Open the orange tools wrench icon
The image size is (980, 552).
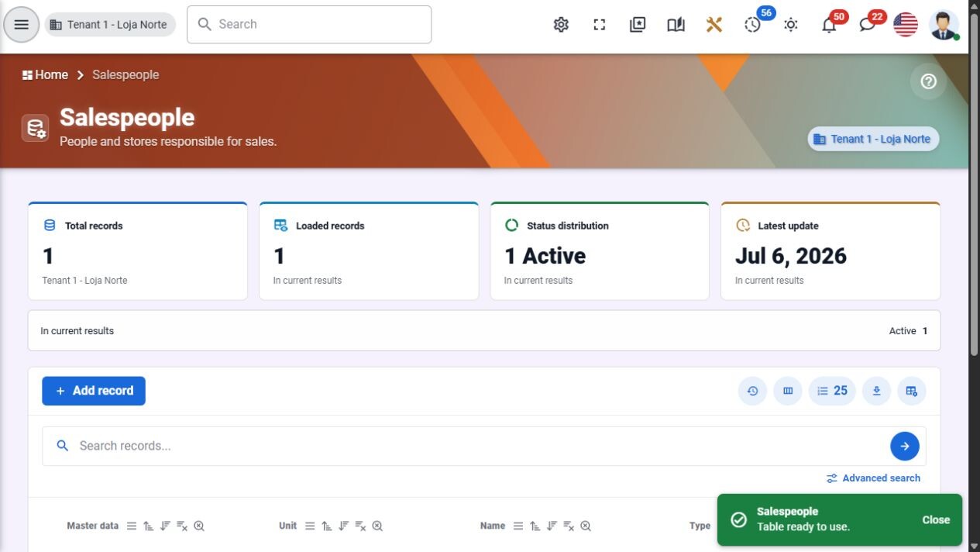click(x=714, y=25)
